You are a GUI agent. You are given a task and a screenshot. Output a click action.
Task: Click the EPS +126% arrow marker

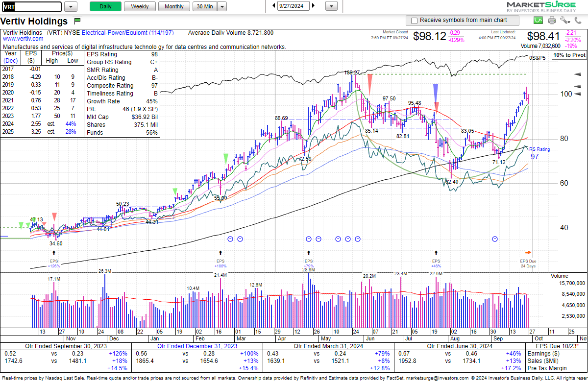55,252
